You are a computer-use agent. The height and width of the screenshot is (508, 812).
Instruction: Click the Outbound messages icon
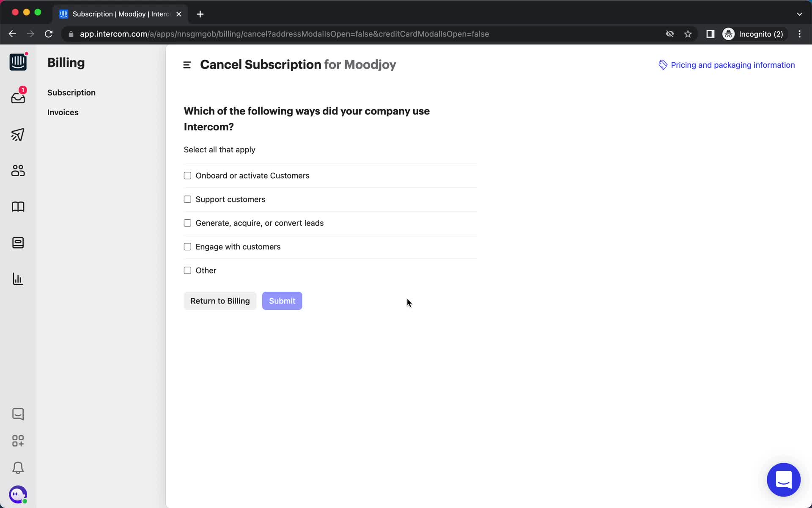[x=17, y=135]
